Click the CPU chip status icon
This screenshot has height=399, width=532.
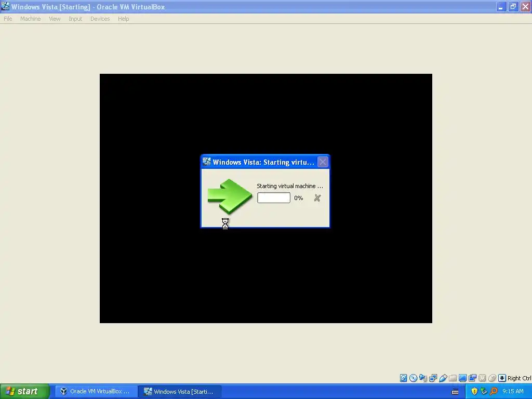(482, 378)
